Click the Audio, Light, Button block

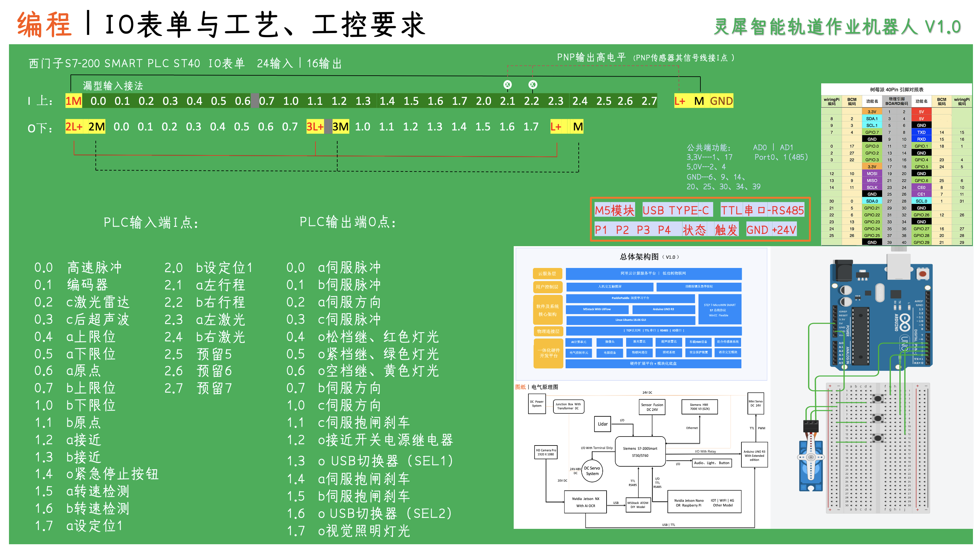tap(712, 463)
